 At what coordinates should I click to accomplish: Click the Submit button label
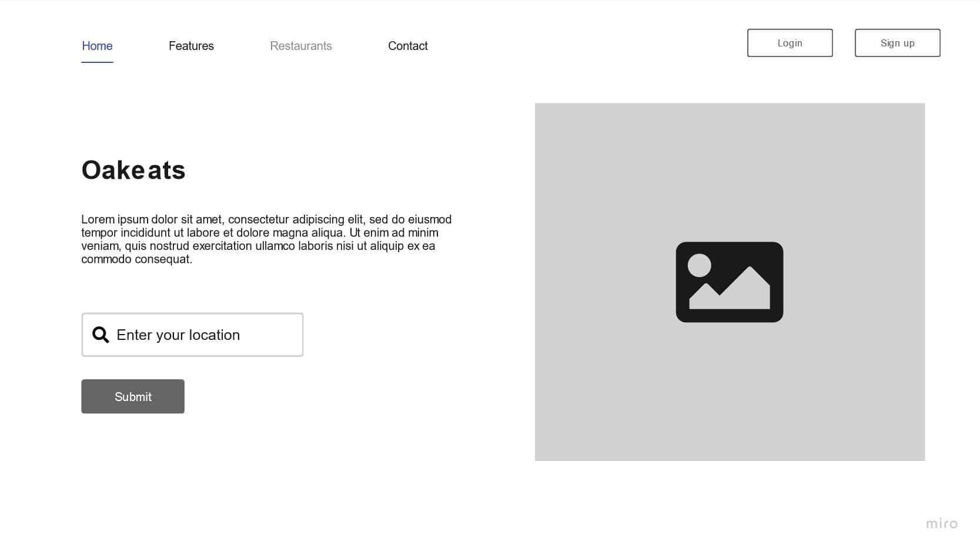pyautogui.click(x=133, y=396)
